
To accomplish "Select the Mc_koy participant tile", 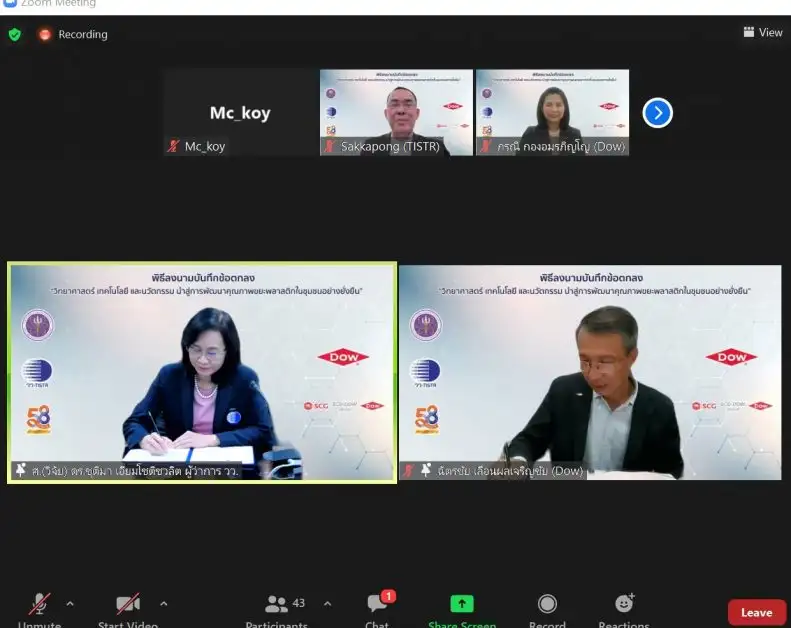I will click(240, 112).
